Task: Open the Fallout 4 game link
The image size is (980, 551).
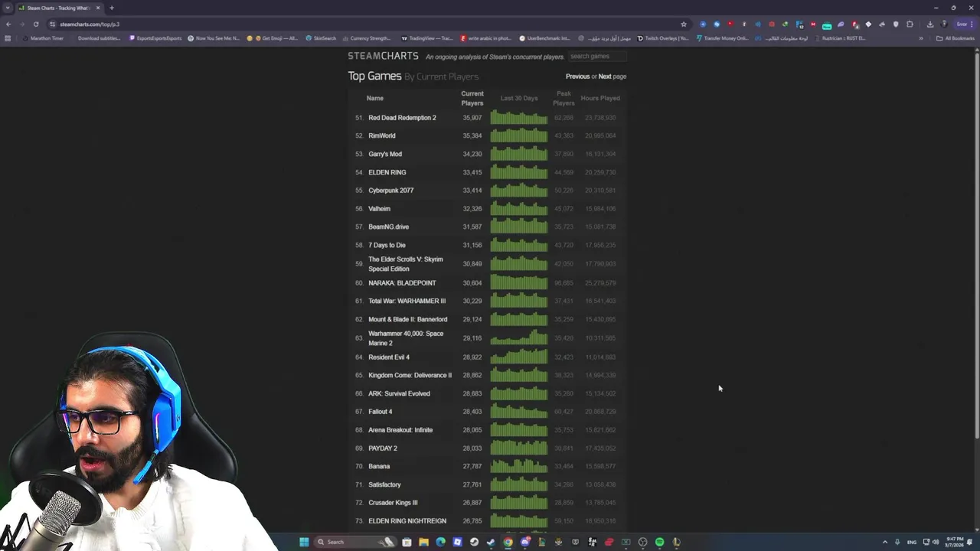Action: click(380, 412)
